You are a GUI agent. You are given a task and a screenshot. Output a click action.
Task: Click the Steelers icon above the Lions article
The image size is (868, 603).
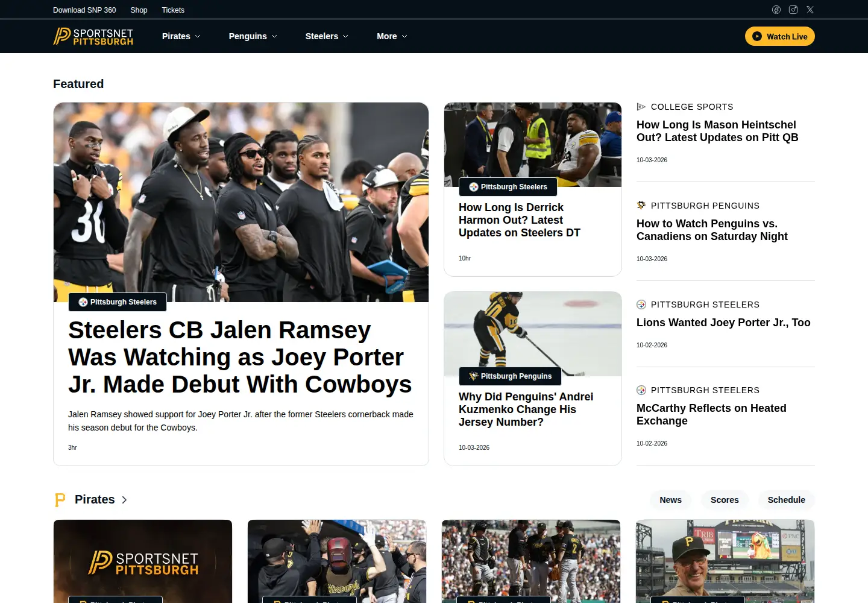coord(641,305)
